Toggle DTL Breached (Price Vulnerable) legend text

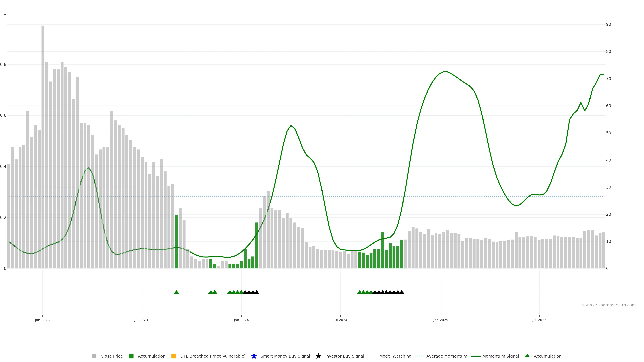click(213, 356)
